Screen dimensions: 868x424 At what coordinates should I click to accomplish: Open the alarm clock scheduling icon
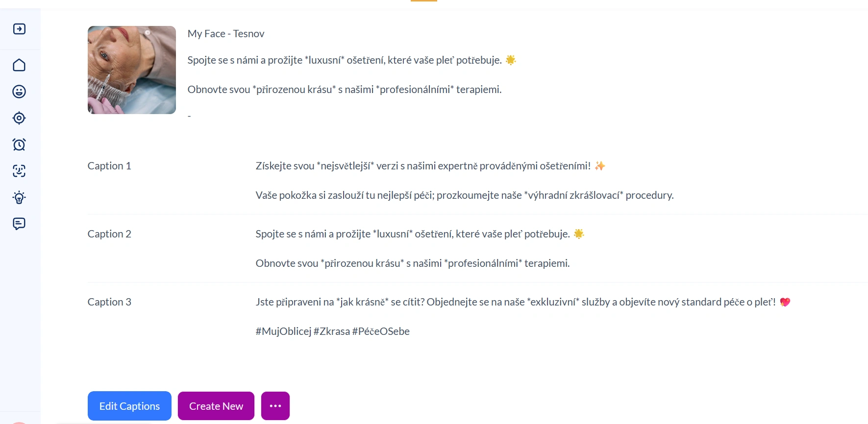coord(19,144)
